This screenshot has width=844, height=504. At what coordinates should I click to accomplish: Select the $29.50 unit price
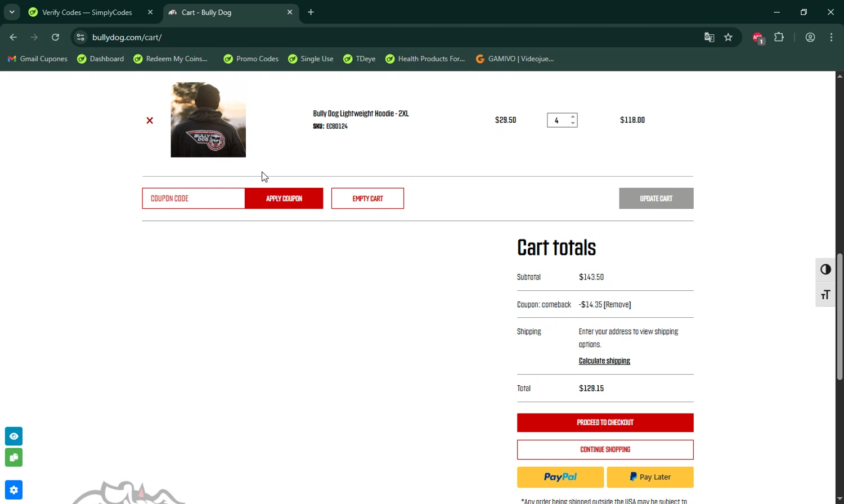coord(505,120)
